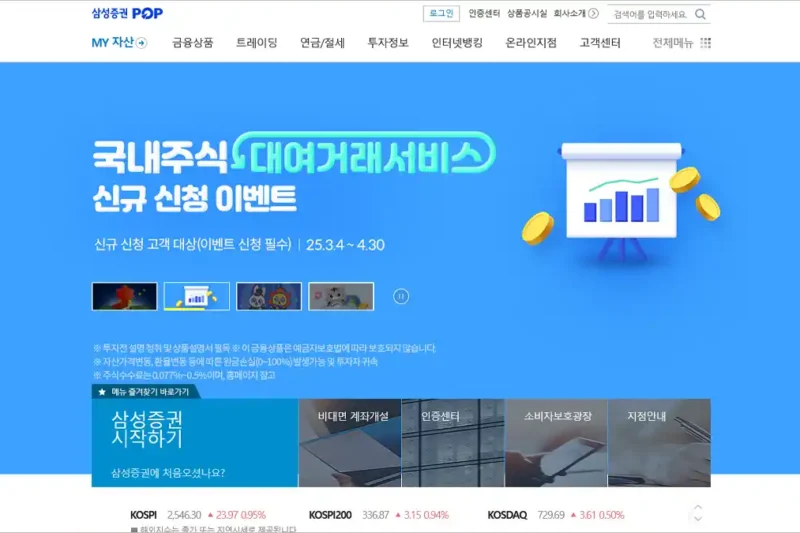Open the 금융상품 menu
This screenshot has width=800, height=533.
point(192,43)
